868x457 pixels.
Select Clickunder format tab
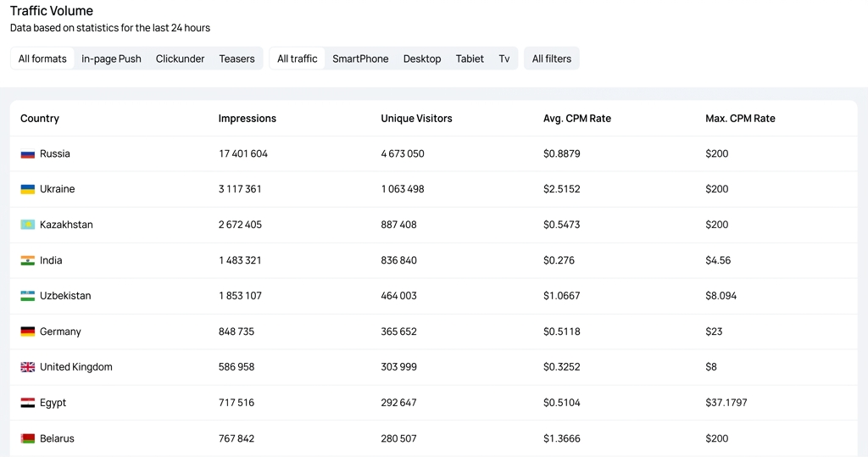(180, 59)
